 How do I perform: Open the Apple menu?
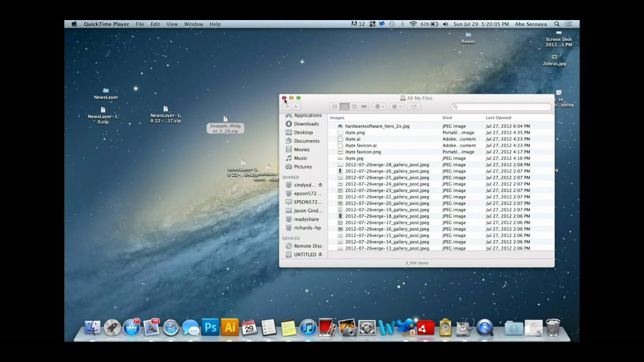pyautogui.click(x=74, y=24)
